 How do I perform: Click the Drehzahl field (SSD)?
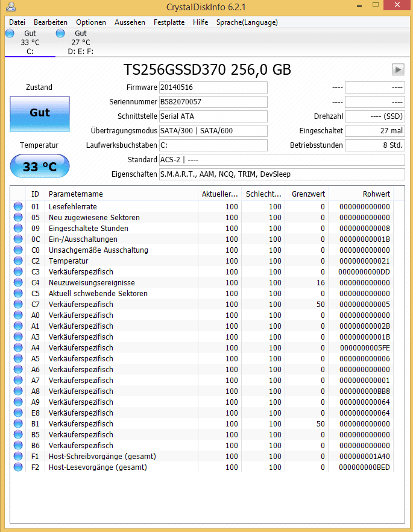tap(374, 116)
